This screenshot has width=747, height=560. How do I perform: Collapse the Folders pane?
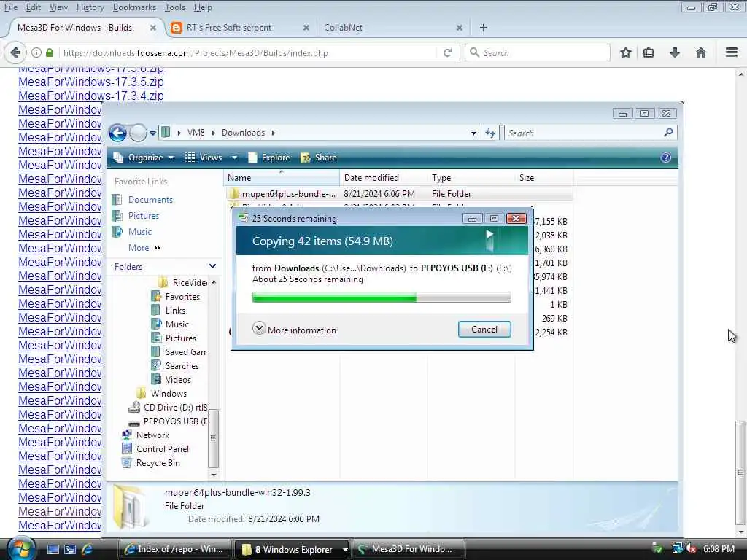(x=212, y=266)
